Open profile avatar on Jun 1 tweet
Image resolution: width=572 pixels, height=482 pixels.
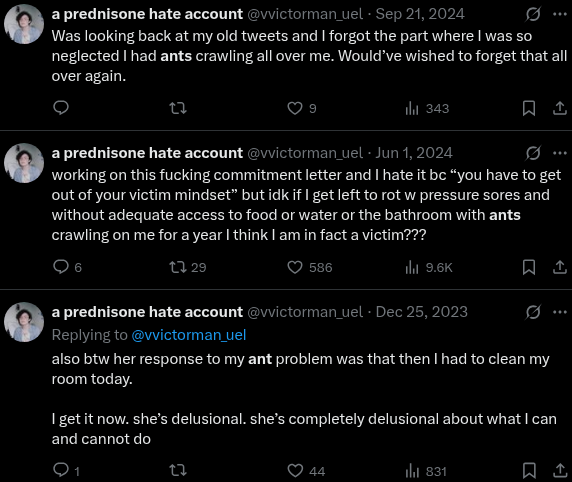[24, 163]
